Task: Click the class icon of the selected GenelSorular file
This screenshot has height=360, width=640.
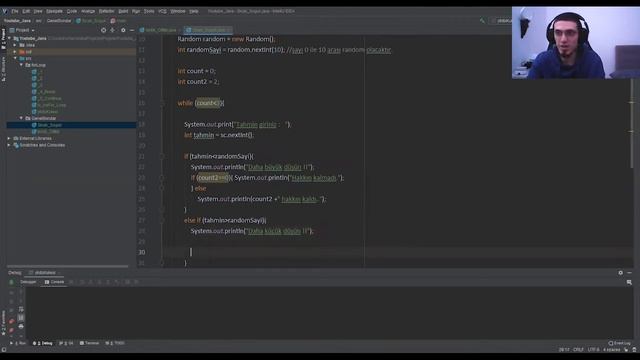Action: (x=34, y=125)
